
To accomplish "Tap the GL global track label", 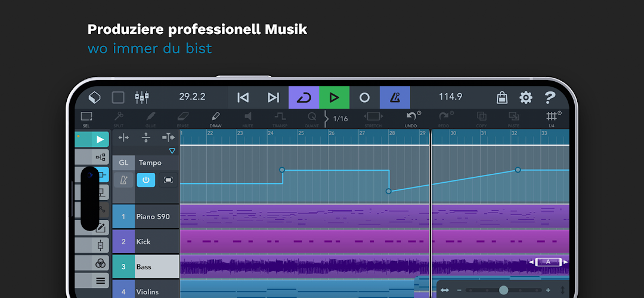I will point(123,162).
